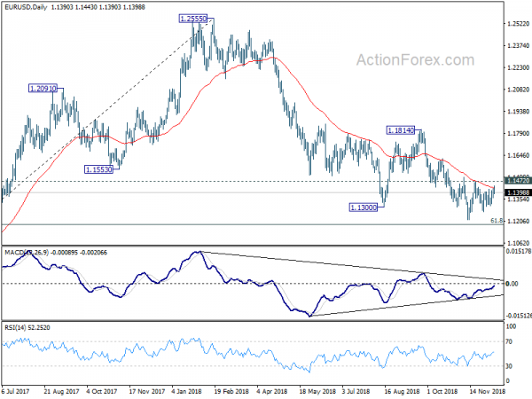Click the MACD zero line value 0.00

[x=512, y=284]
